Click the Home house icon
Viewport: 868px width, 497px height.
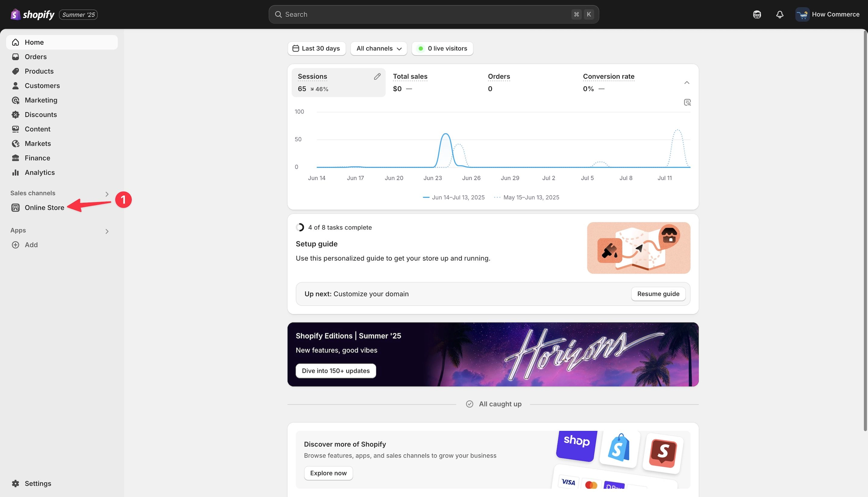click(15, 42)
